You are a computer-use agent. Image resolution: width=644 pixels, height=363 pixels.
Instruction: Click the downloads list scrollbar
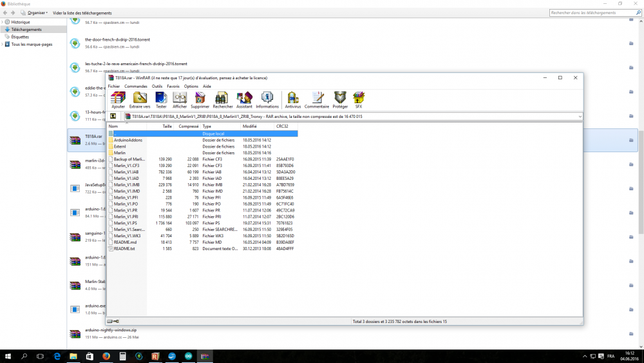click(641, 181)
